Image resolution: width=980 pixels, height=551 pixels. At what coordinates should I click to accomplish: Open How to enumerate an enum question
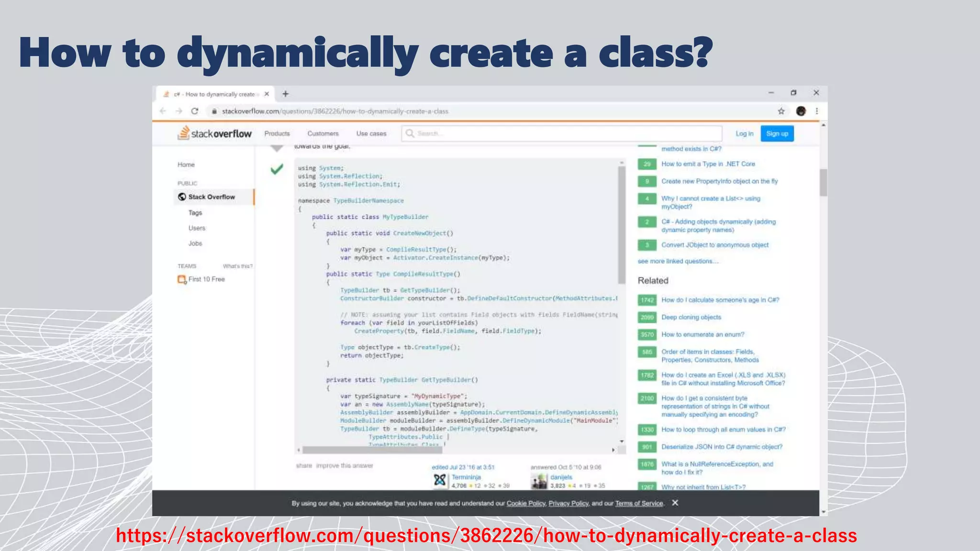coord(703,334)
